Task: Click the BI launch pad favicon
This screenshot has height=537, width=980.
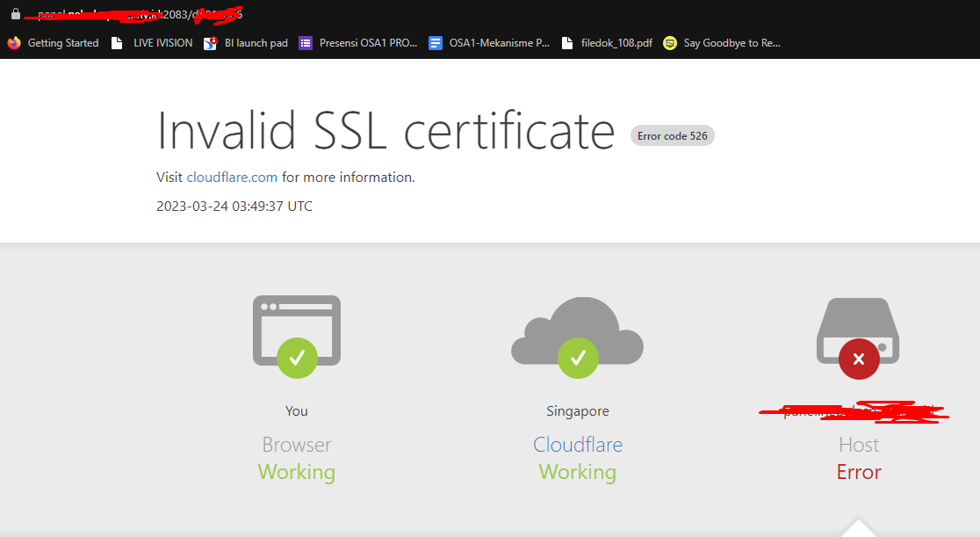Action: (210, 43)
